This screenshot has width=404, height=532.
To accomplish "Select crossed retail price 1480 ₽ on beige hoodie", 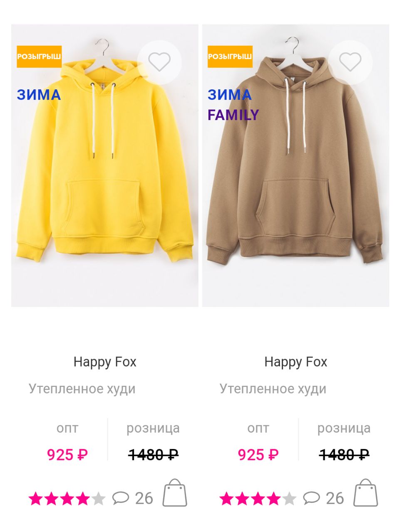I will click(x=344, y=455).
